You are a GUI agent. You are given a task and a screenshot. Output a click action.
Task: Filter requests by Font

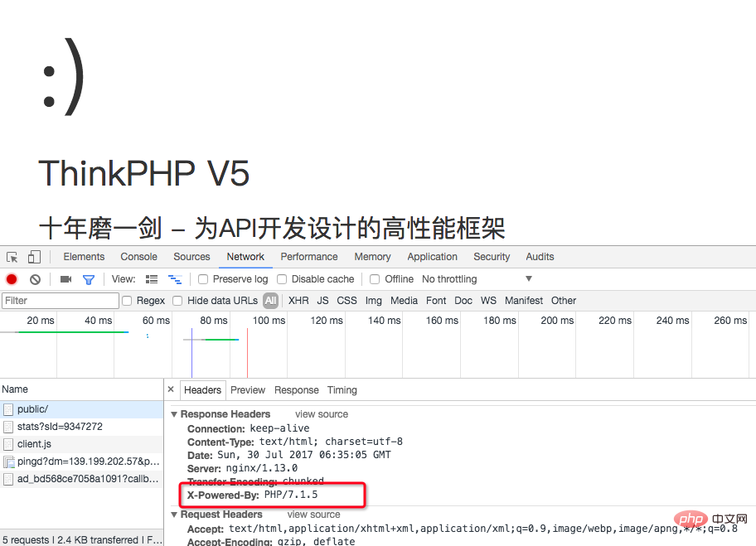pos(436,301)
